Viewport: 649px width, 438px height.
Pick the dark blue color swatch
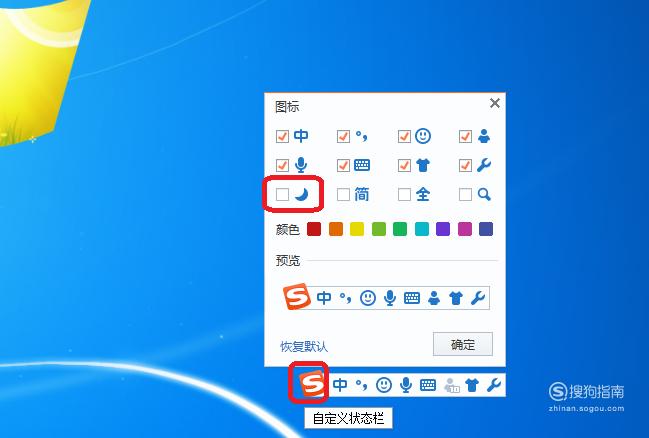point(486,229)
